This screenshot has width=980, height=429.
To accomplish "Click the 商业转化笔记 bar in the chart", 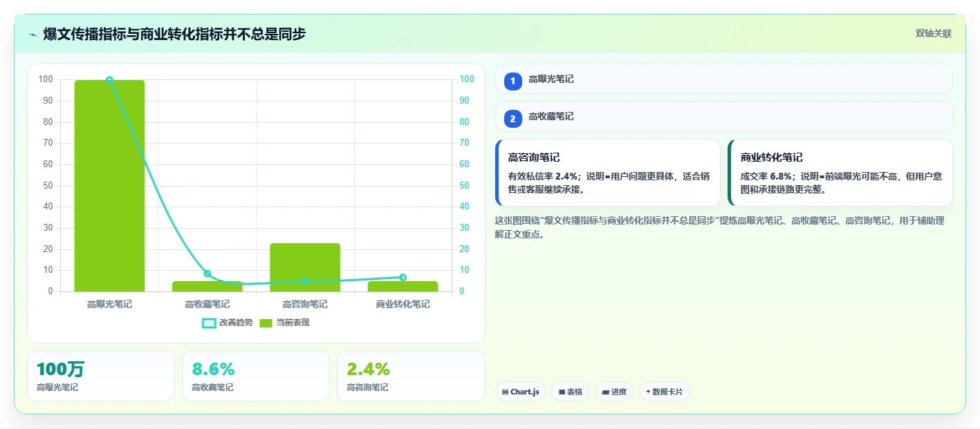I will pos(403,286).
